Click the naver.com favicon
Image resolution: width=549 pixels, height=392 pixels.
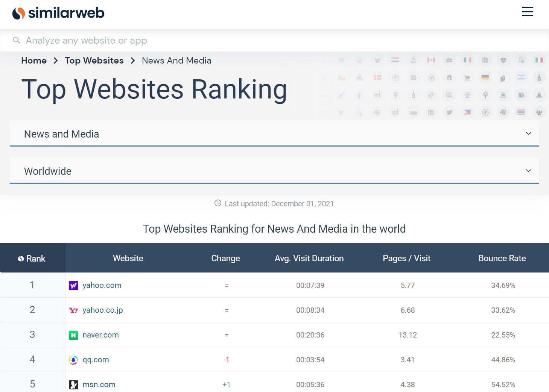[73, 335]
